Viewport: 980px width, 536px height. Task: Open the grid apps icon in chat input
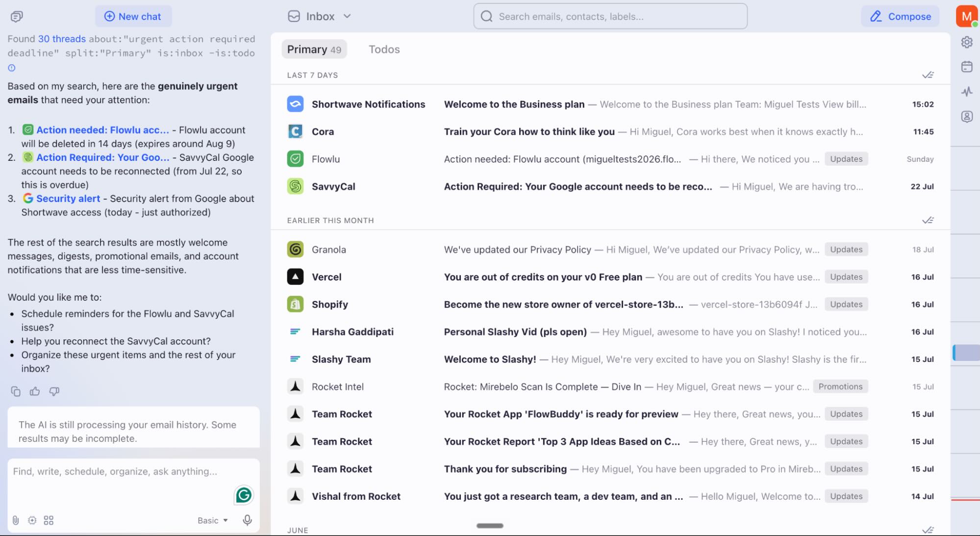tap(49, 520)
